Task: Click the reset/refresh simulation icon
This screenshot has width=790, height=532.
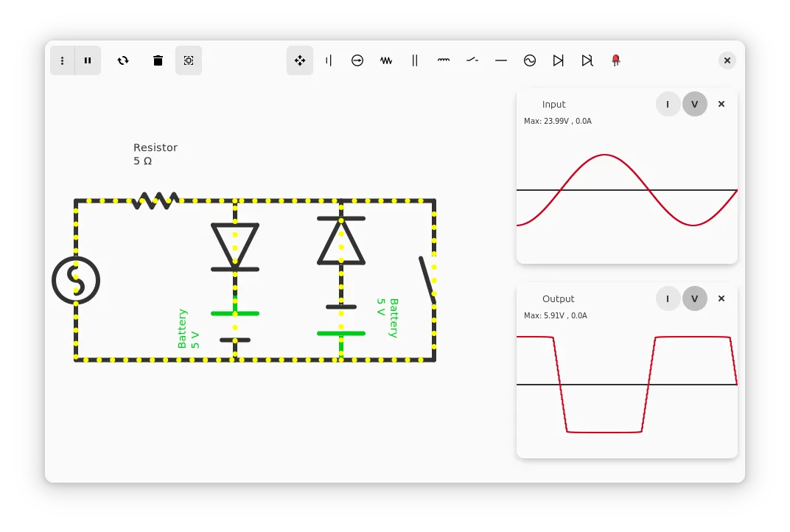Action: [x=123, y=60]
